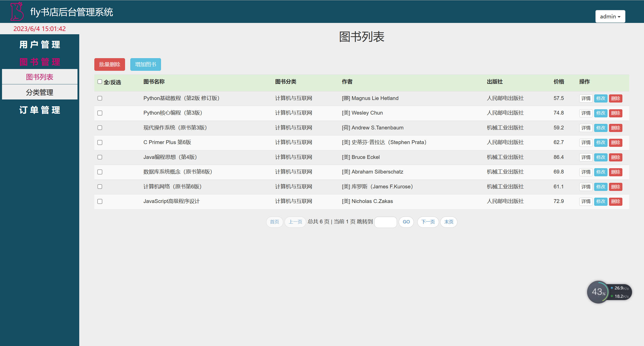Click 删除 for 数据库系统概念 (原书第6版)
Viewport: 644px width, 346px height.
(616, 172)
